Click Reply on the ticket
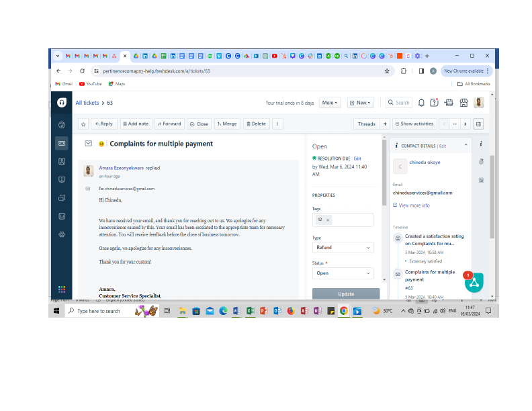532x411 pixels. click(x=104, y=124)
